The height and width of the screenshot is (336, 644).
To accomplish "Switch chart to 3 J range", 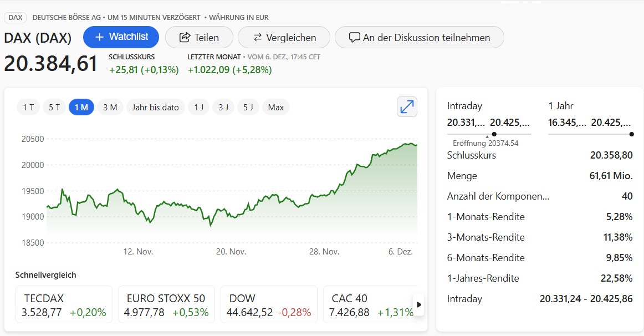I will (223, 108).
